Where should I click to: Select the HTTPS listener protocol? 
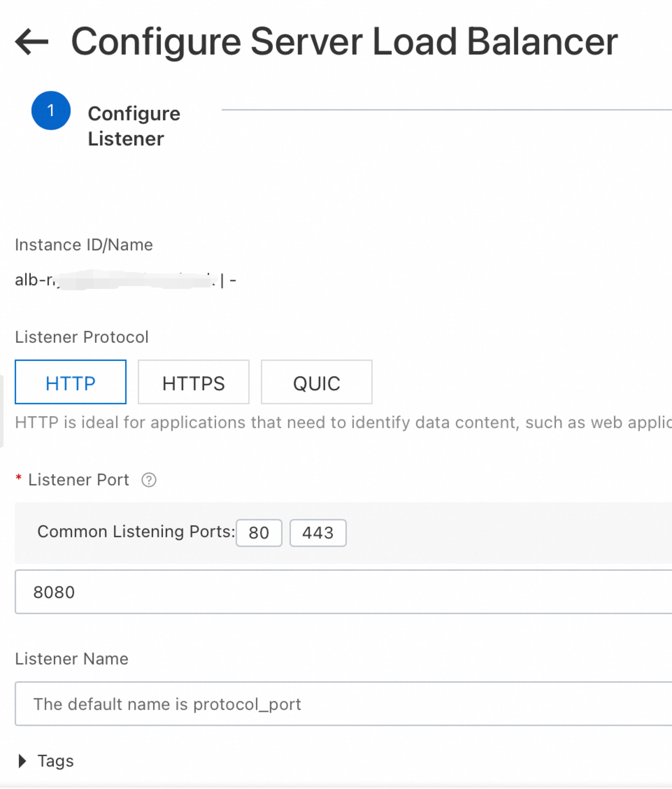[193, 382]
